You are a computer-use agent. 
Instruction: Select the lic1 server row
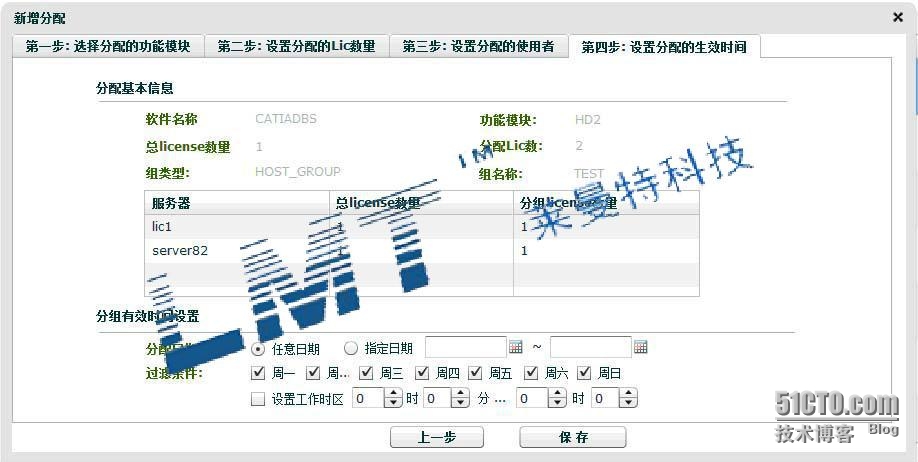(x=422, y=227)
